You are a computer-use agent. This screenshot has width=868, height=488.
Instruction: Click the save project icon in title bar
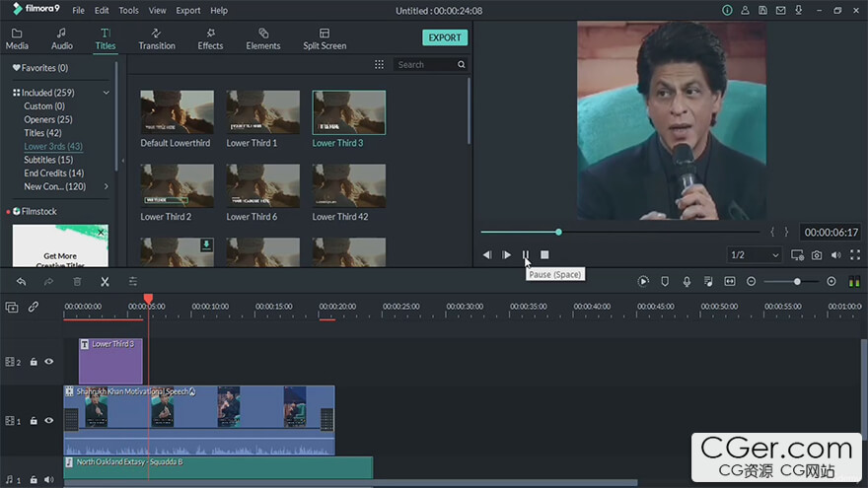tap(762, 11)
